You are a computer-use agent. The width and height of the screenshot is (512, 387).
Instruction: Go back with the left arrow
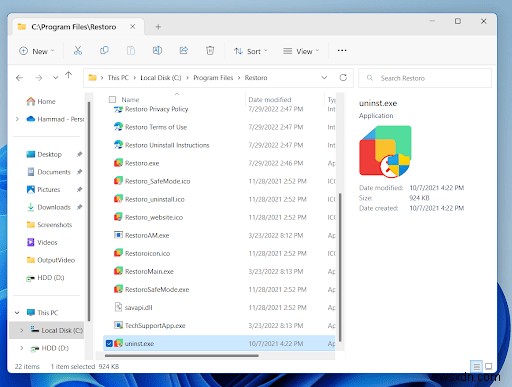19,78
